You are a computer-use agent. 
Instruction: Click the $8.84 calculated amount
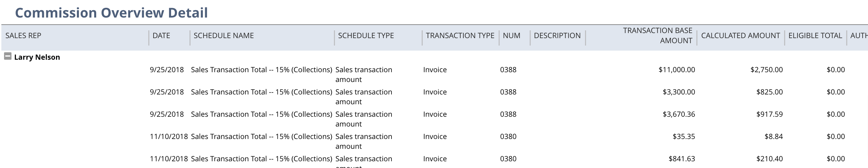click(774, 137)
